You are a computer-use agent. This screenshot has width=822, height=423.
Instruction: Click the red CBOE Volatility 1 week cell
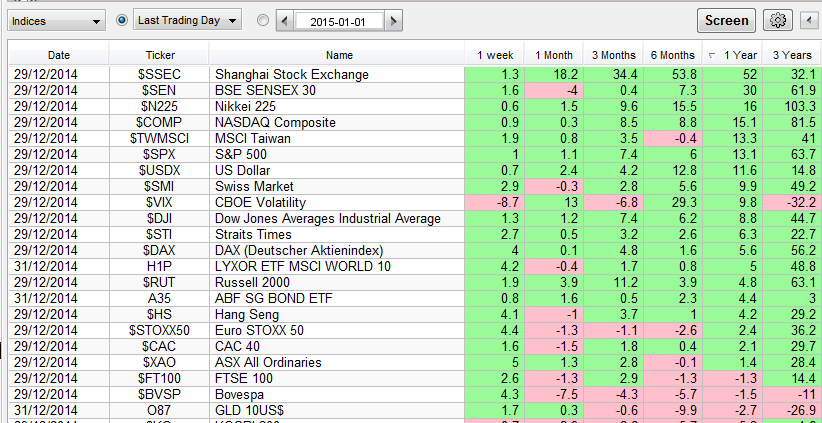pos(494,201)
